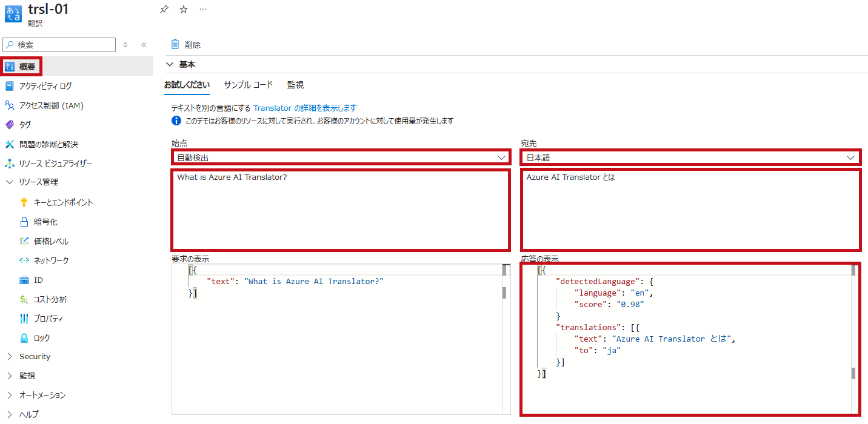The height and width of the screenshot is (424, 868).
Task: Click the 削除 delete button
Action: point(185,44)
